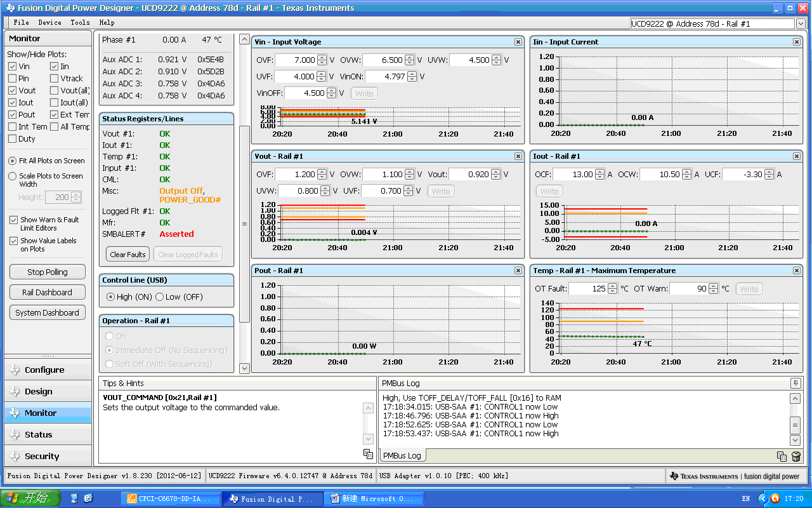This screenshot has width=812, height=508.
Task: Close the Iout - Rail #1 plot panel
Action: click(x=797, y=156)
